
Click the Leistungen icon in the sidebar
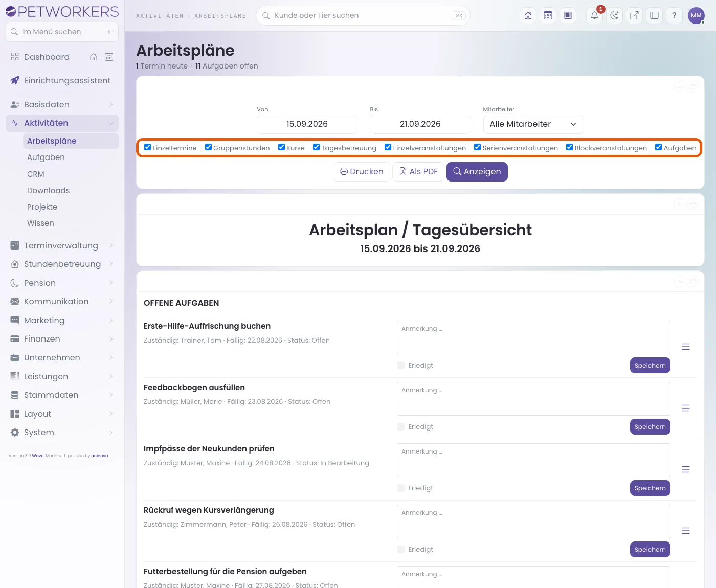(x=15, y=376)
